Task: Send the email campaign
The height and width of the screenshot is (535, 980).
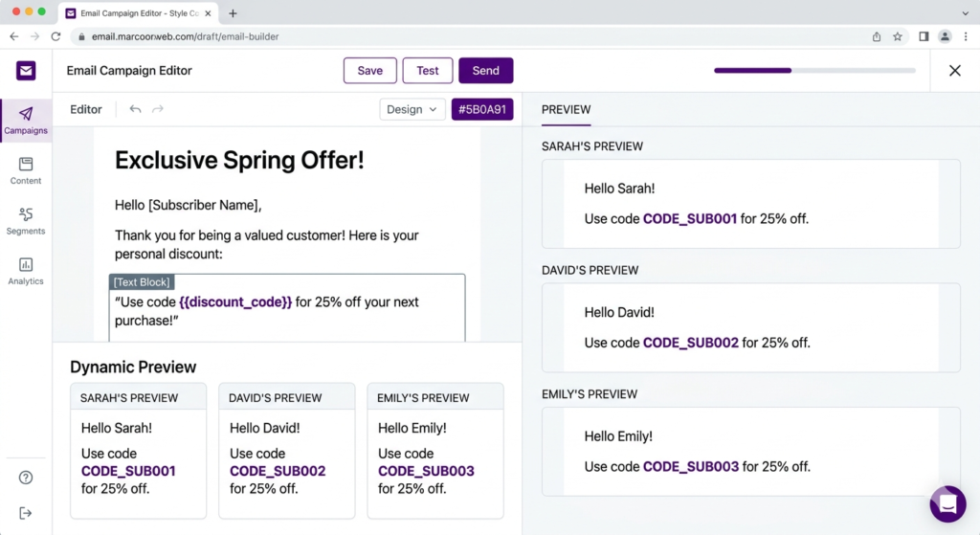Action: (x=485, y=71)
